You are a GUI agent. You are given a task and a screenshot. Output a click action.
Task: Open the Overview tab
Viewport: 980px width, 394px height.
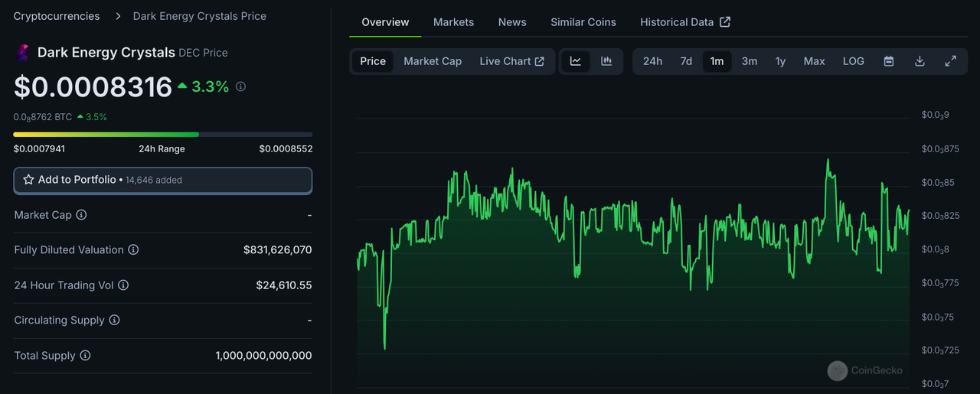[385, 22]
